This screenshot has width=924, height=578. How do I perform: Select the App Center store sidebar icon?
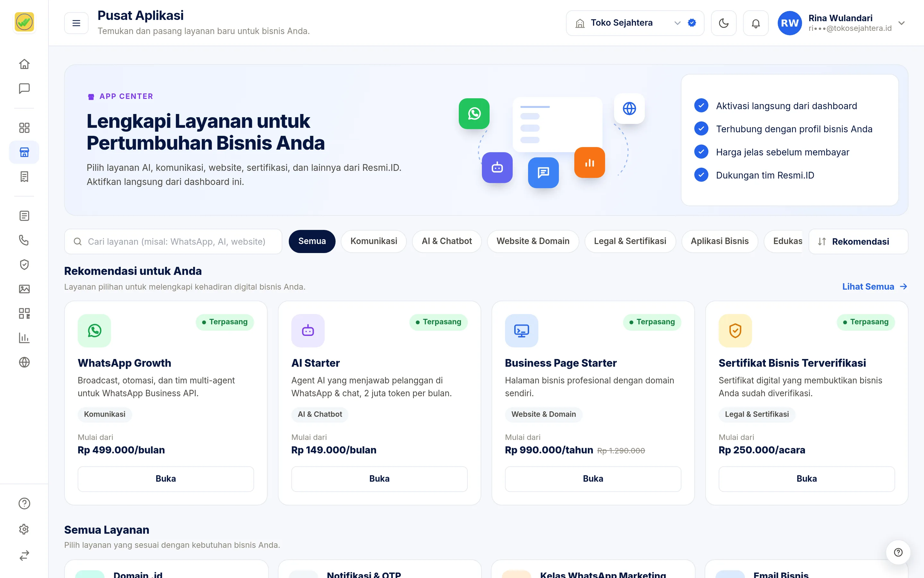point(24,152)
